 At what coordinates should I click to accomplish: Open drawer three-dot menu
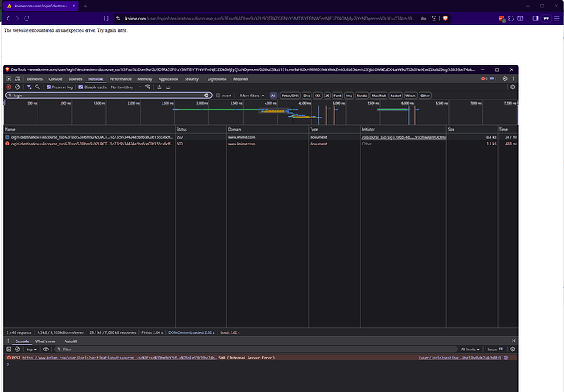pos(9,341)
